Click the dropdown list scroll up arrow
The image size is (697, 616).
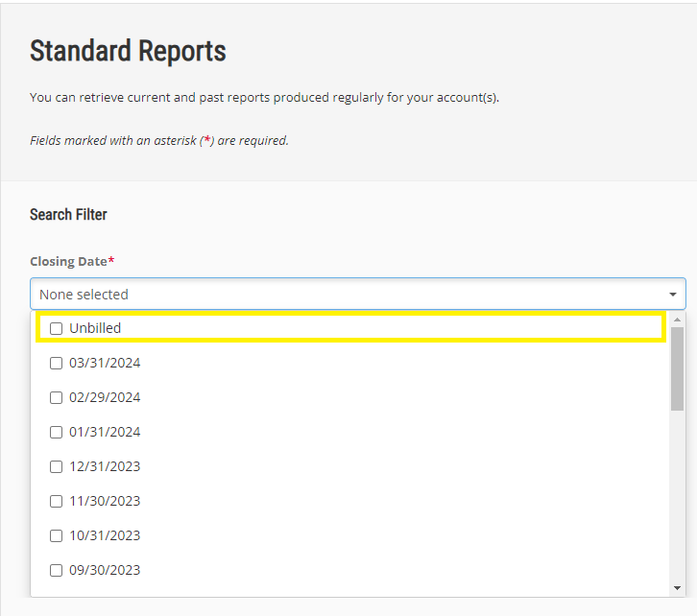pos(677,320)
